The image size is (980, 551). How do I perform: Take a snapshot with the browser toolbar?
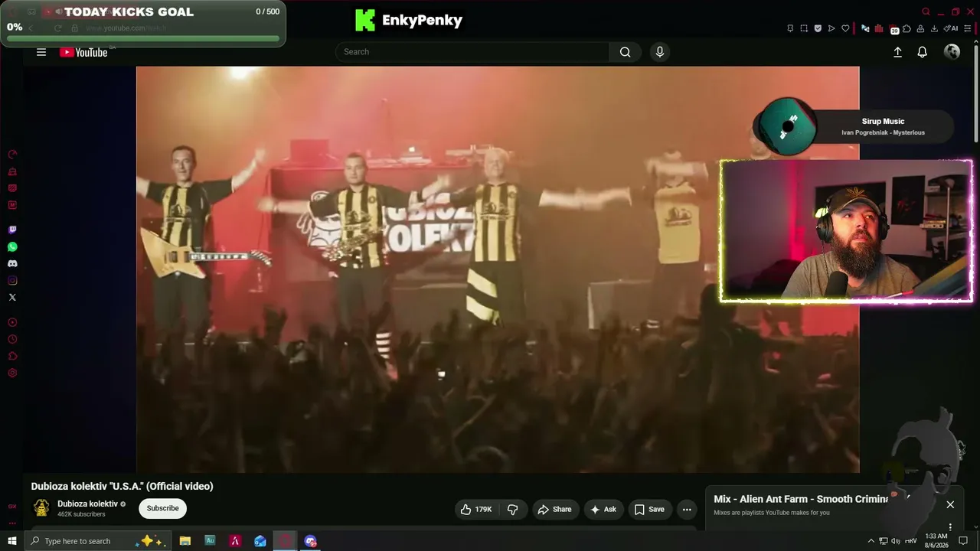coord(804,28)
